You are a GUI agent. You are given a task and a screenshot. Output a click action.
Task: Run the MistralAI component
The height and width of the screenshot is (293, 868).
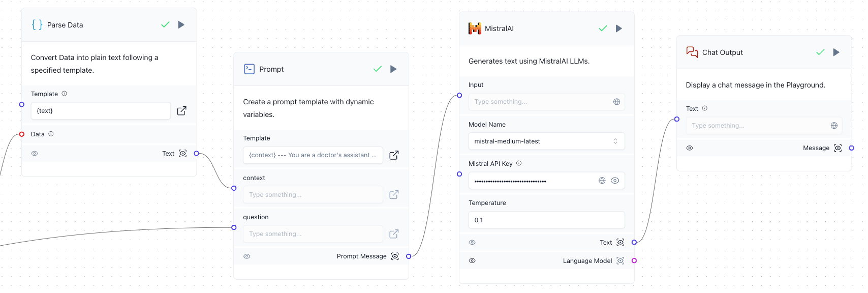619,28
